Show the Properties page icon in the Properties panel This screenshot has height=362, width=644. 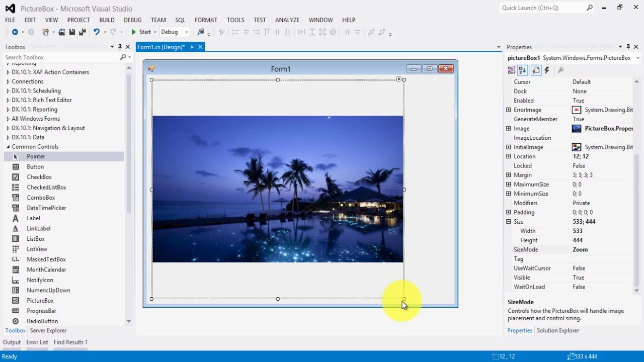click(536, 70)
